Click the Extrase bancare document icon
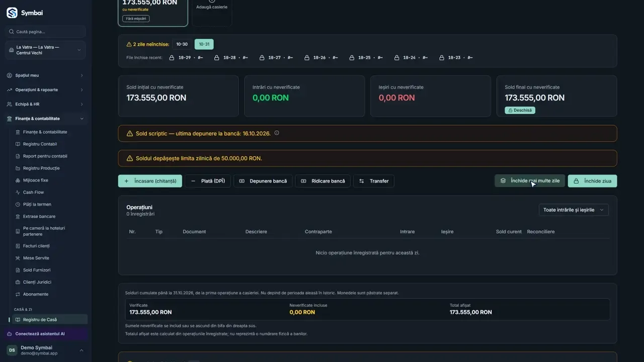The height and width of the screenshot is (362, 644). [18, 217]
